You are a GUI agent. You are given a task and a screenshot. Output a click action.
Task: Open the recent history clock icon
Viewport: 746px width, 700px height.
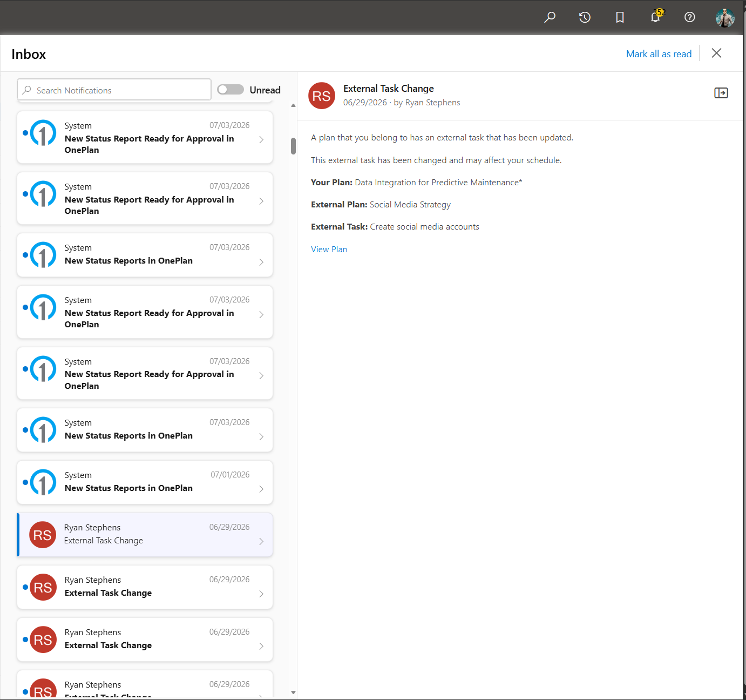pyautogui.click(x=585, y=17)
